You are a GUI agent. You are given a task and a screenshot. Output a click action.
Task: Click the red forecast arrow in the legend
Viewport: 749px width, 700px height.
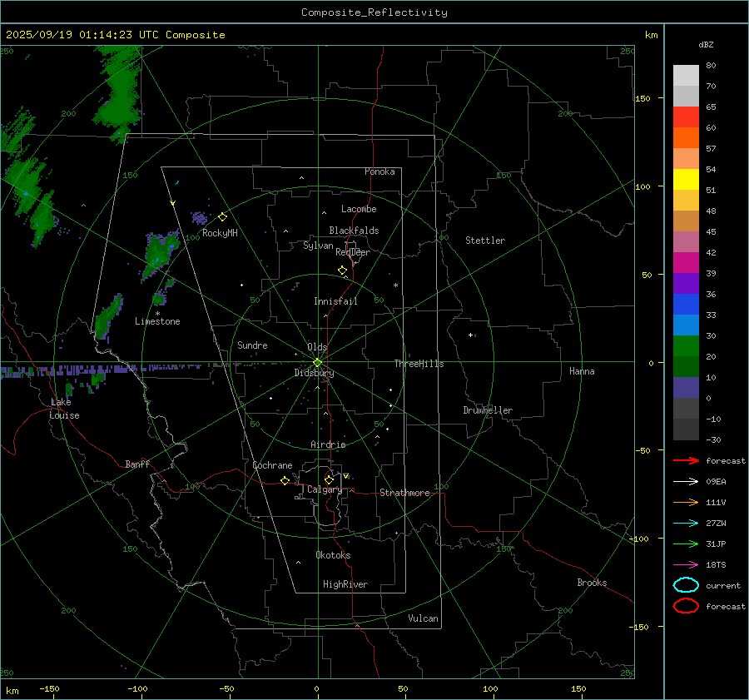tap(686, 460)
